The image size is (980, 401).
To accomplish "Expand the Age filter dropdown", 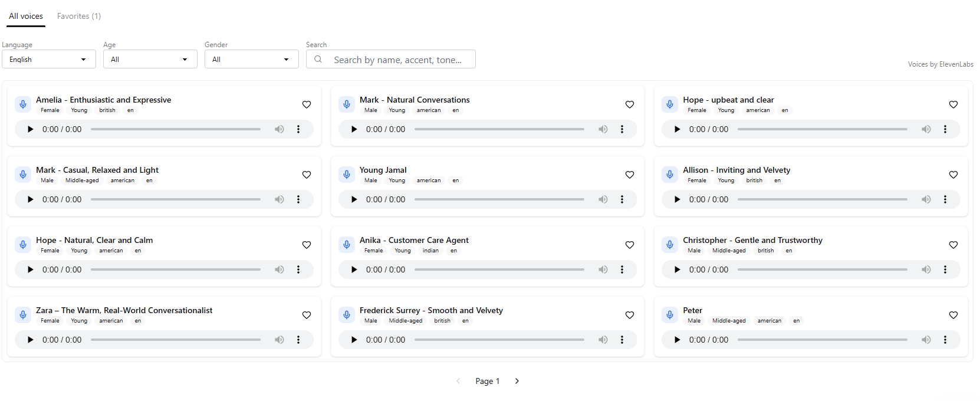I will (x=150, y=60).
